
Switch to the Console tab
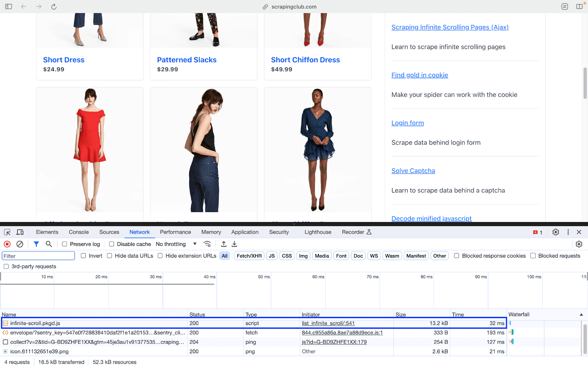point(78,232)
